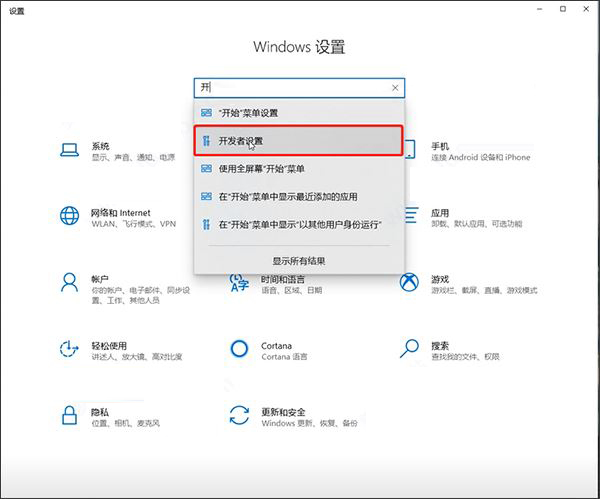
Task: Open the 轻松使用 ease of access icon
Action: pos(69,349)
